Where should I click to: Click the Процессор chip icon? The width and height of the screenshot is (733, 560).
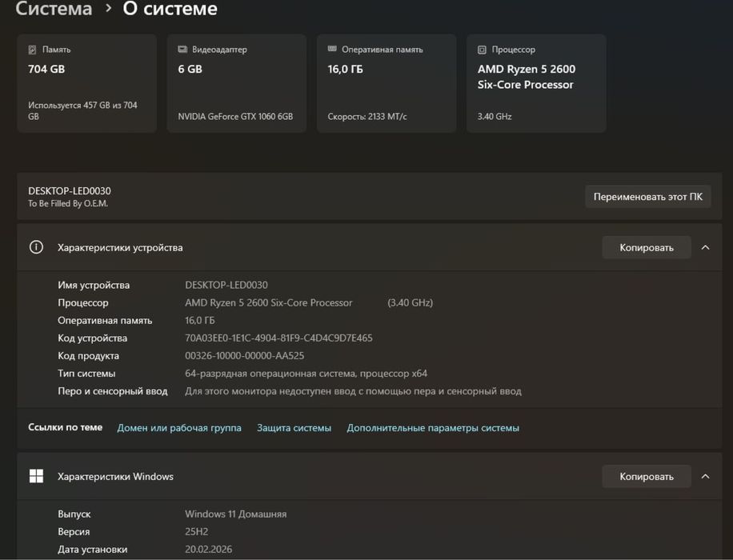[482, 50]
